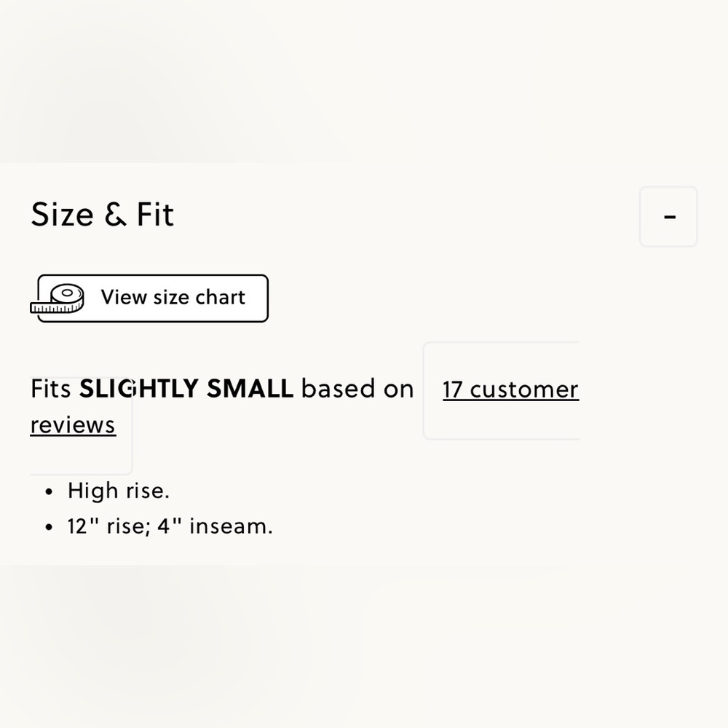Click the tape measure icon
The image size is (728, 728).
58,298
